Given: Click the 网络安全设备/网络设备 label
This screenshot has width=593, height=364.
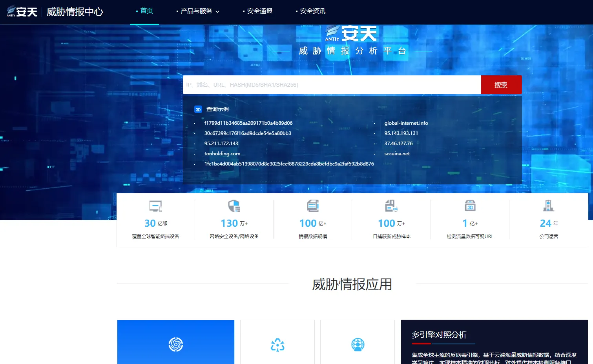Looking at the screenshot, I should pos(234,237).
